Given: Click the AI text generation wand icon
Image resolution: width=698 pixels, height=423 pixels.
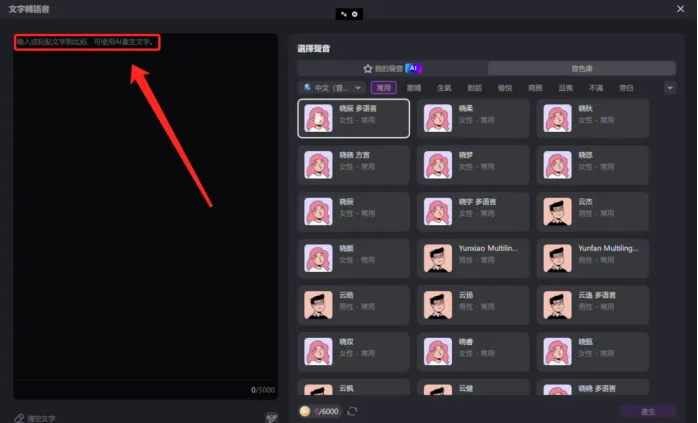Looking at the screenshot, I should (271, 418).
